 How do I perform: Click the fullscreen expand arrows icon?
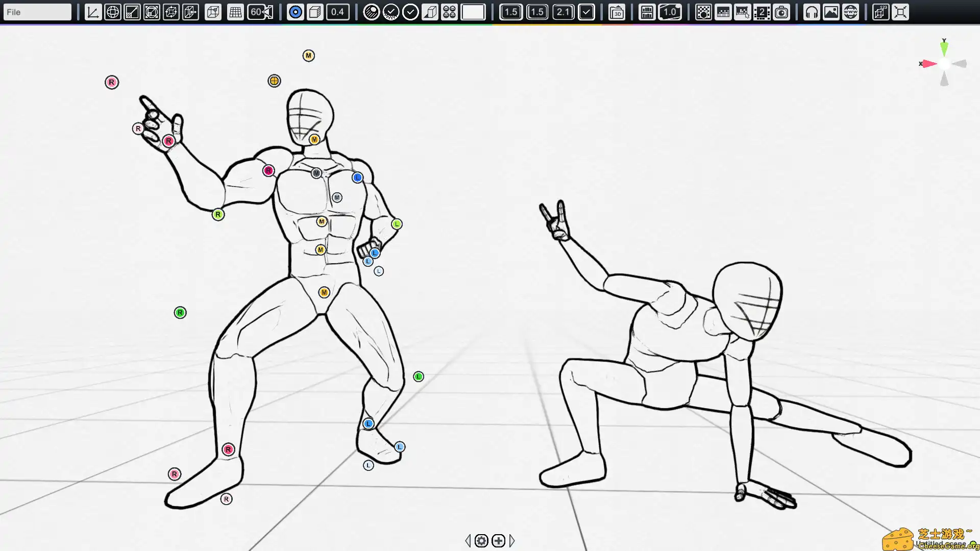tap(900, 12)
